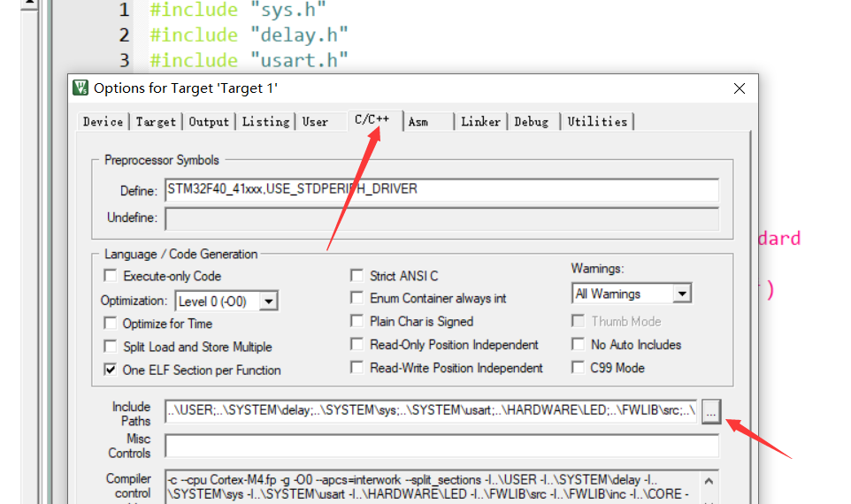Image resolution: width=851 pixels, height=504 pixels.
Task: Click the Include Paths text field
Action: [431, 410]
